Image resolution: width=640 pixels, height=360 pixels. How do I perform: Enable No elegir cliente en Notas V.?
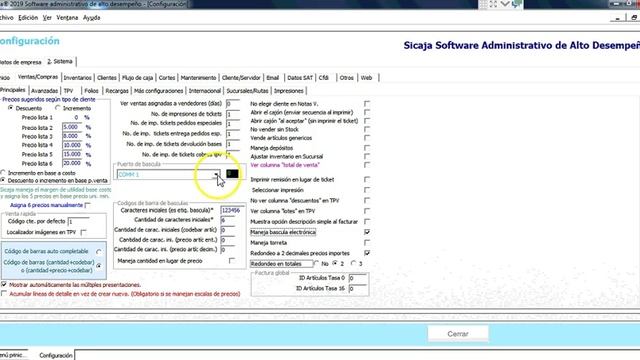coord(367,104)
